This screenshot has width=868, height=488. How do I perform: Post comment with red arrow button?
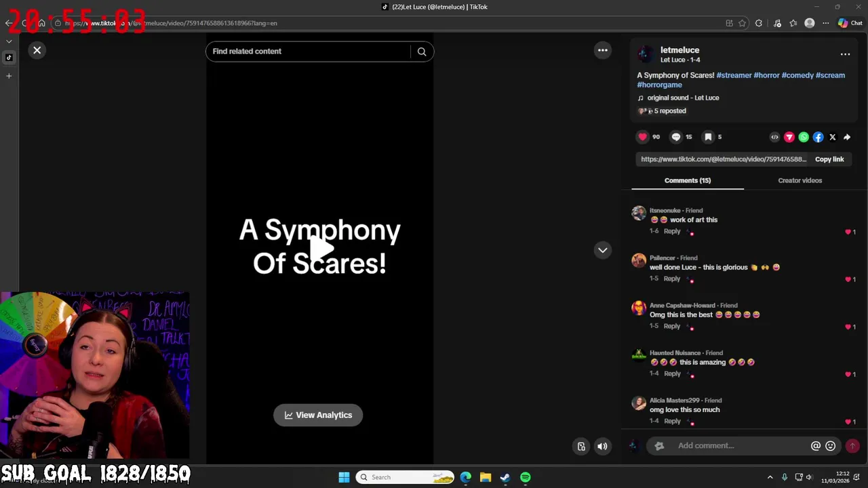click(x=852, y=446)
